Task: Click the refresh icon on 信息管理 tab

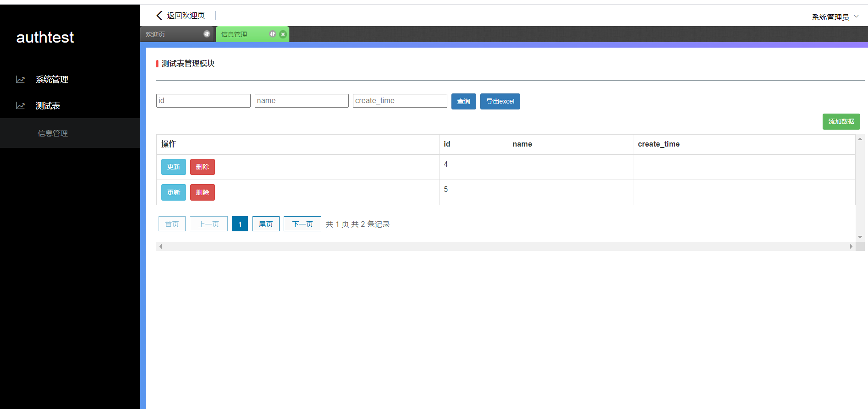Action: (273, 34)
